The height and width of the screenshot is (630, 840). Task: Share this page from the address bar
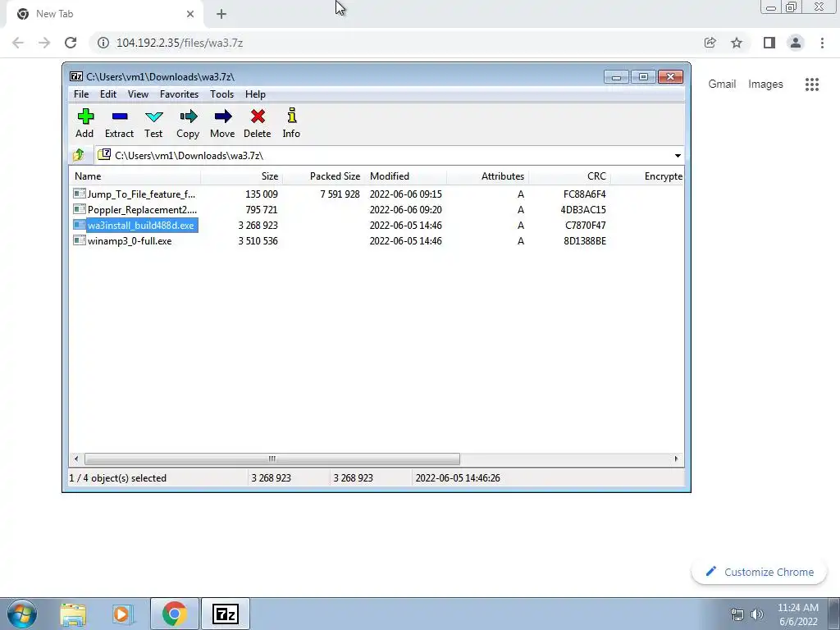(x=710, y=43)
